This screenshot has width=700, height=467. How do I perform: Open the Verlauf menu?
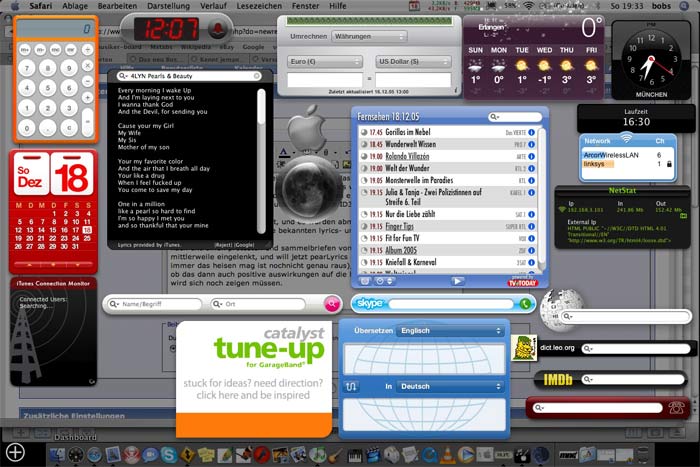pos(213,6)
